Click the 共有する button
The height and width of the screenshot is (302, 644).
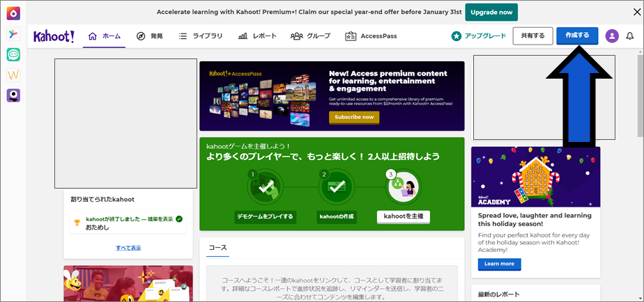(x=532, y=36)
